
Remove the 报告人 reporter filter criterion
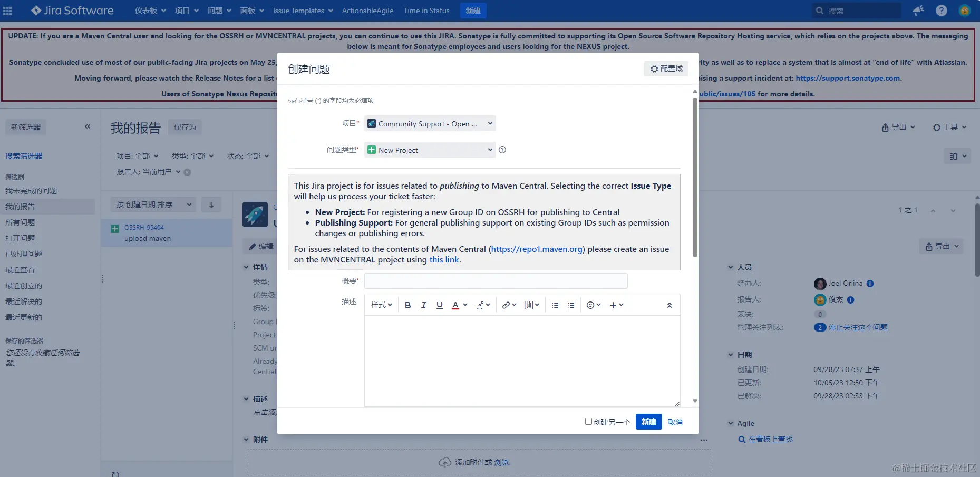[x=187, y=172]
